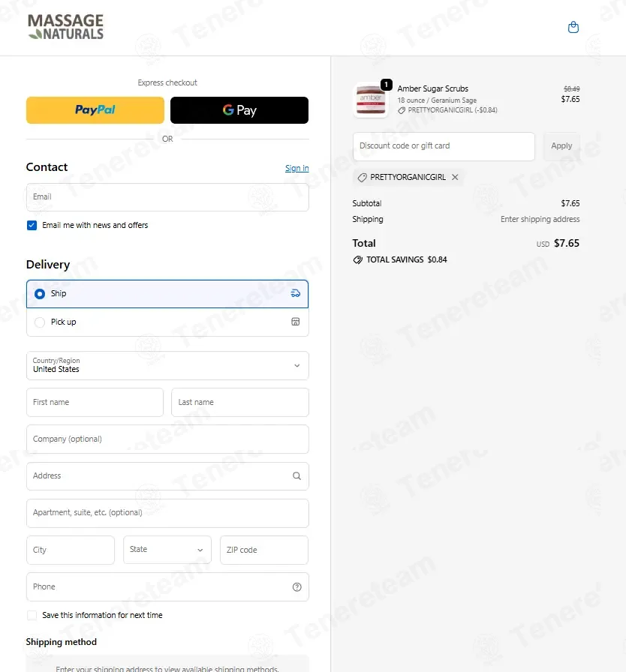Image resolution: width=626 pixels, height=672 pixels.
Task: Uncheck Email me with news and offers
Action: [32, 226]
